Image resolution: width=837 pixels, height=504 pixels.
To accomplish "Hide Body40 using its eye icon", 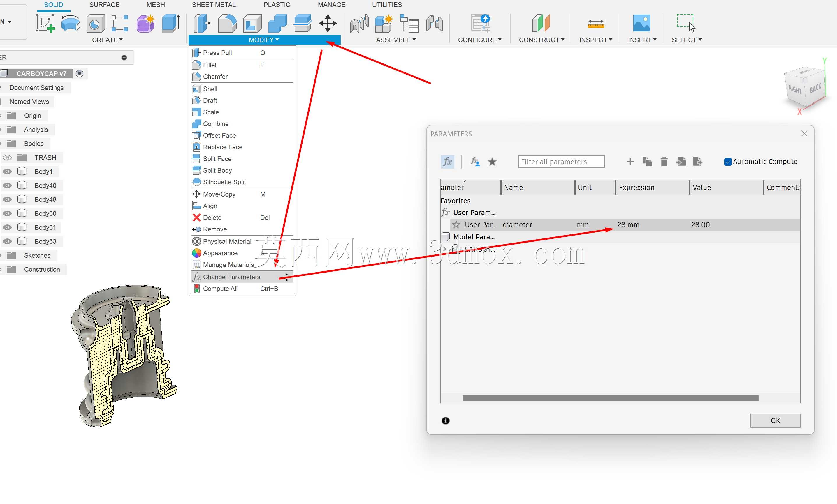I will (7, 185).
